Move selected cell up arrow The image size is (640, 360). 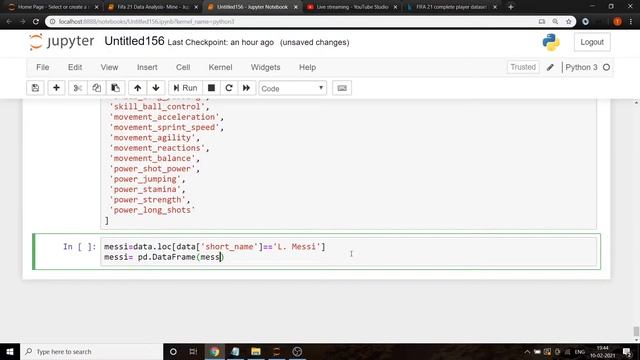(138, 88)
